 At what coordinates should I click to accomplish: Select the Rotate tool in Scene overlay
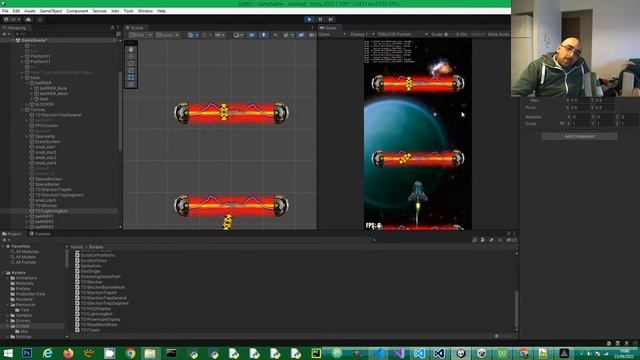pyautogui.click(x=131, y=63)
